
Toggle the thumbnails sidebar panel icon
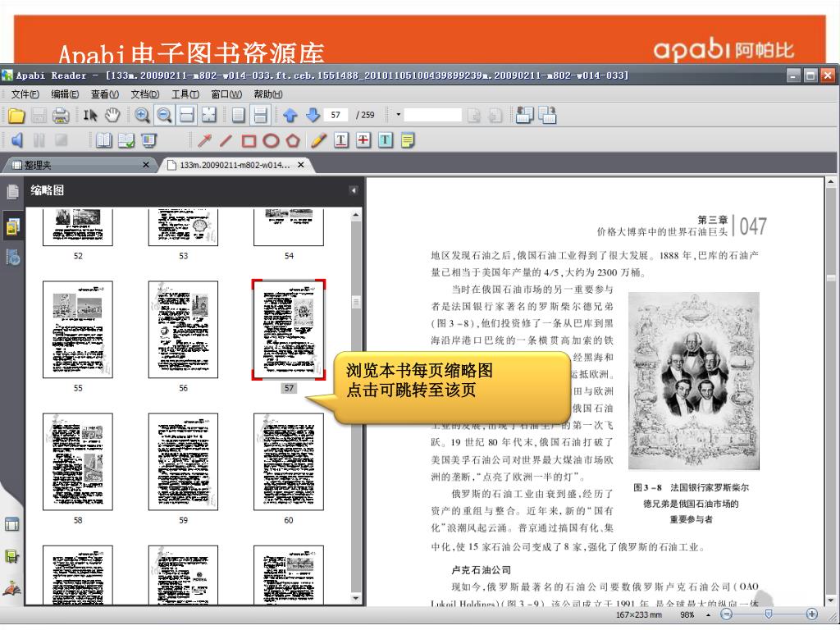[13, 226]
